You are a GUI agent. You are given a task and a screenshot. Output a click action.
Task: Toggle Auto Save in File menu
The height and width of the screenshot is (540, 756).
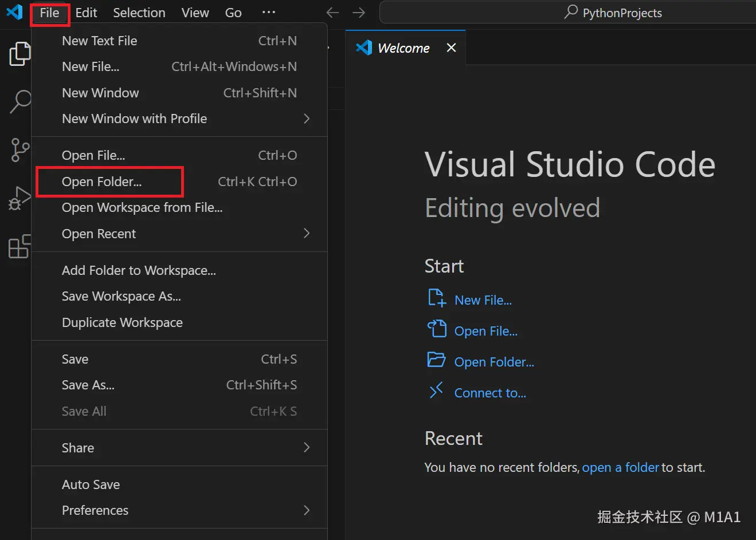pyautogui.click(x=91, y=484)
